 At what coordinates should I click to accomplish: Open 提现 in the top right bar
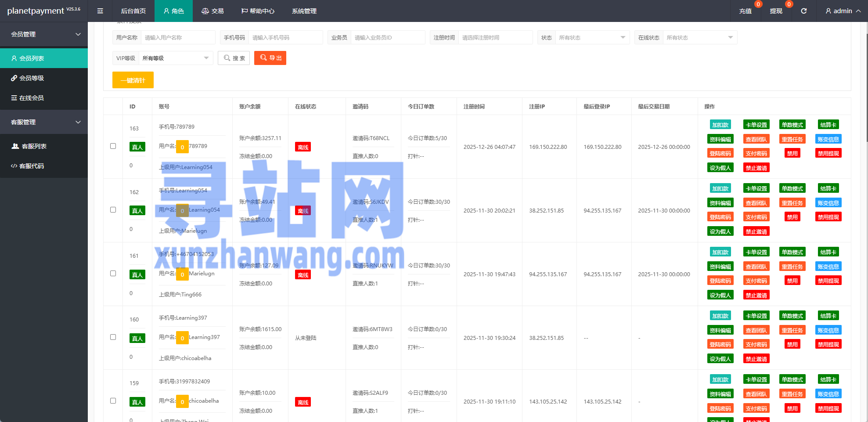click(776, 11)
